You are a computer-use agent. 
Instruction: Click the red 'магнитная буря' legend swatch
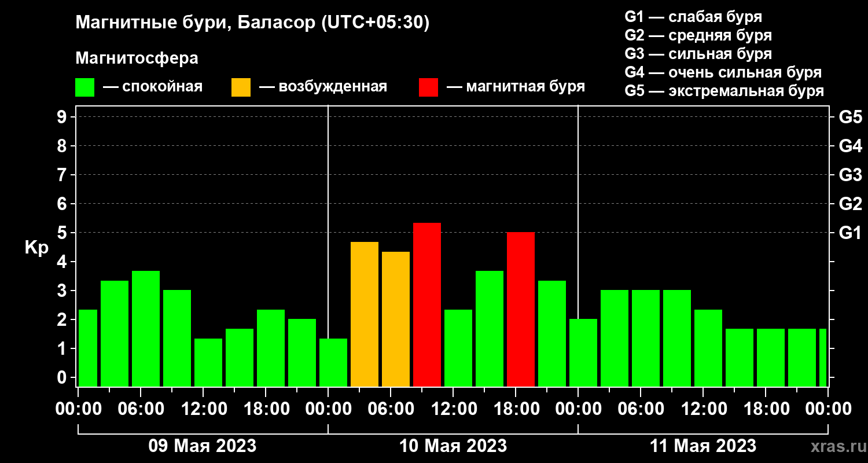429,87
